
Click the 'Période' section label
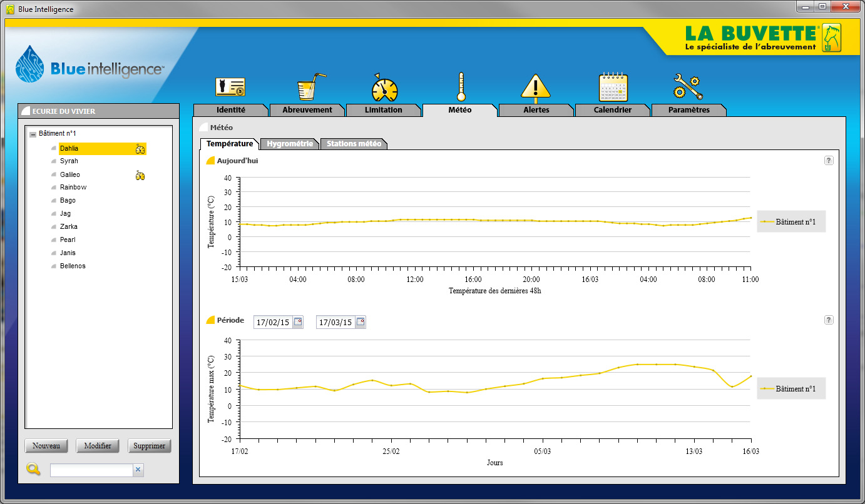[x=230, y=320]
